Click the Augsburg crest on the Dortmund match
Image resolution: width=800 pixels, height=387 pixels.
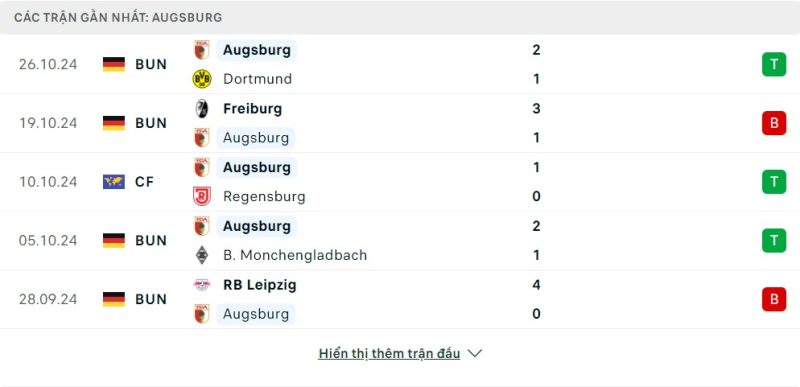(202, 50)
